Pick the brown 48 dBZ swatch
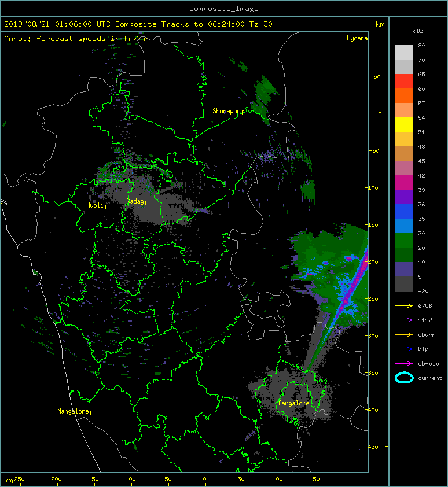 click(x=404, y=153)
